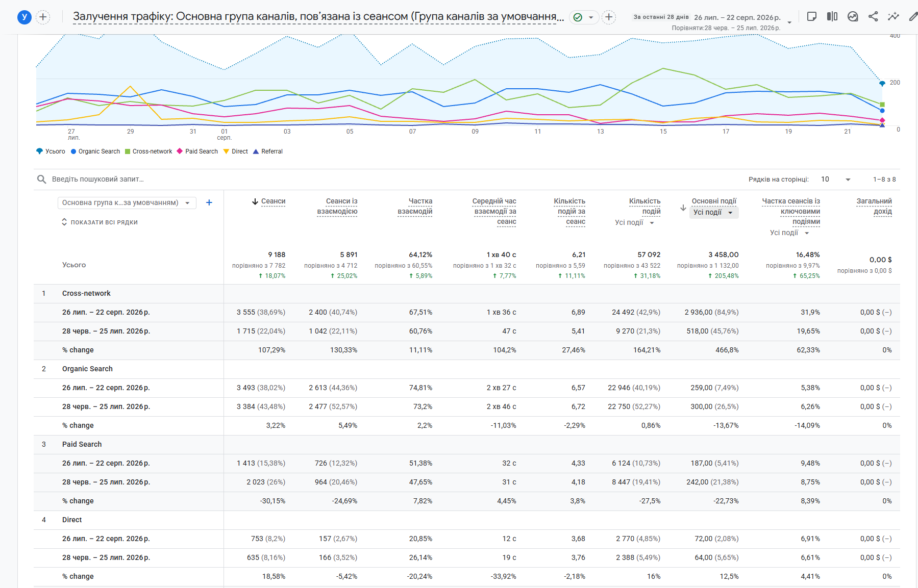The height and width of the screenshot is (588, 918).
Task: Click the pencil edit report icon
Action: pyautogui.click(x=913, y=16)
